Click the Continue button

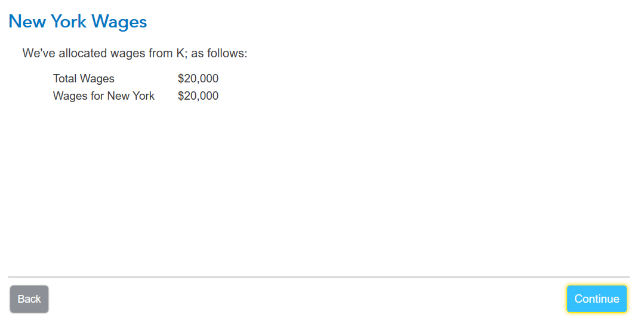[x=597, y=299]
